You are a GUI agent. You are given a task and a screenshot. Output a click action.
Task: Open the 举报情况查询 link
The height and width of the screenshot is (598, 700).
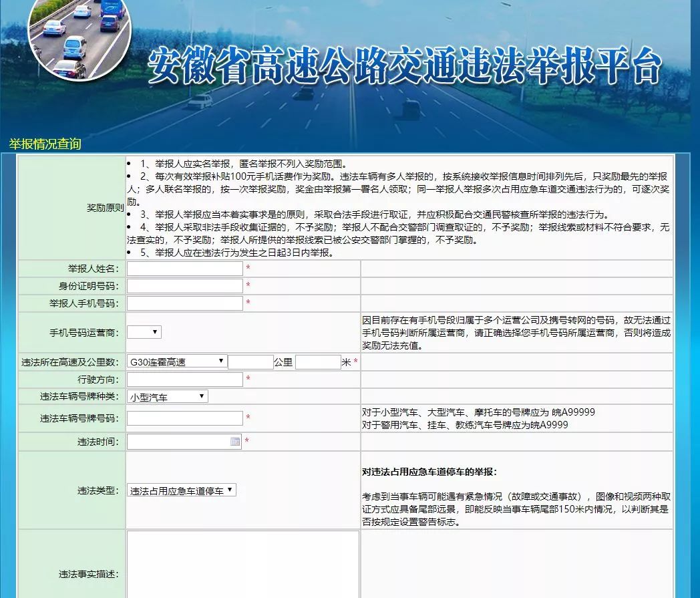tap(45, 144)
